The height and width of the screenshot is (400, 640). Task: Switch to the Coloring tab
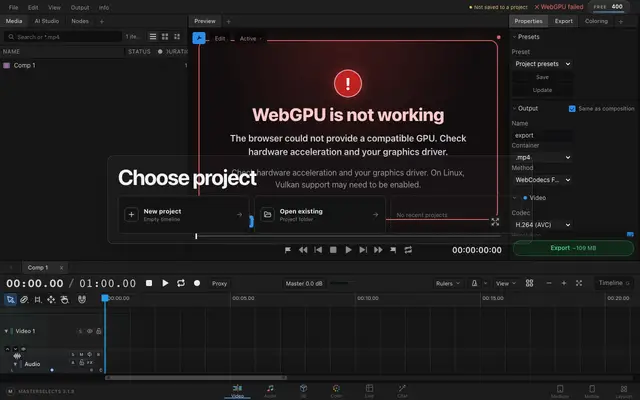coord(596,21)
